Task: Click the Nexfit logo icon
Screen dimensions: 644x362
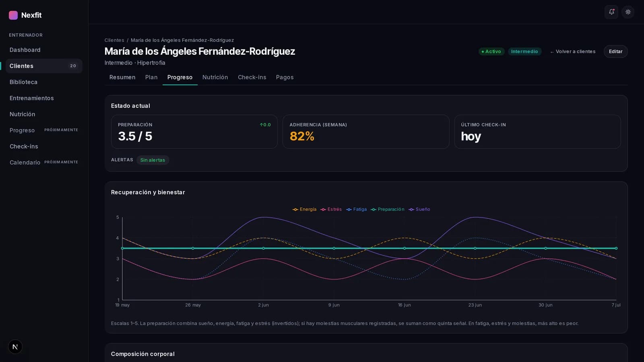Action: point(13,15)
